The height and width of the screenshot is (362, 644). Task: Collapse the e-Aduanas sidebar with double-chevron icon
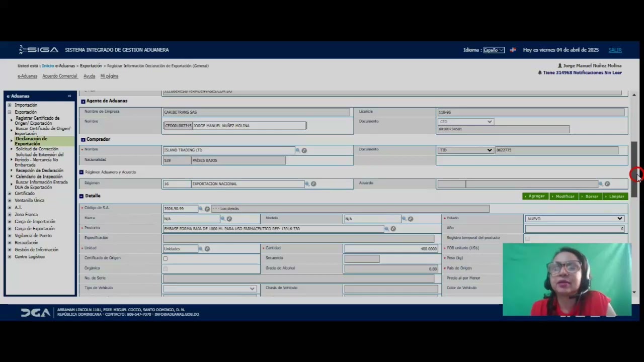coord(69,96)
